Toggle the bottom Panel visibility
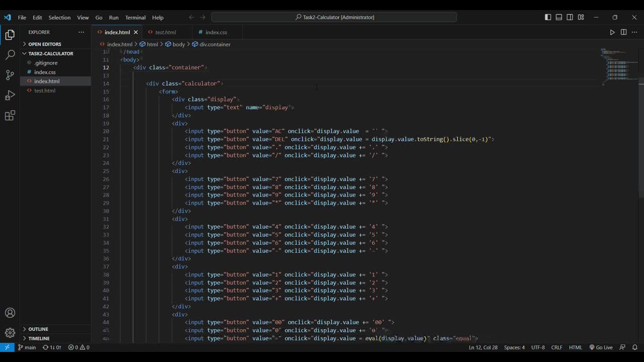This screenshot has width=644, height=362. 559,17
